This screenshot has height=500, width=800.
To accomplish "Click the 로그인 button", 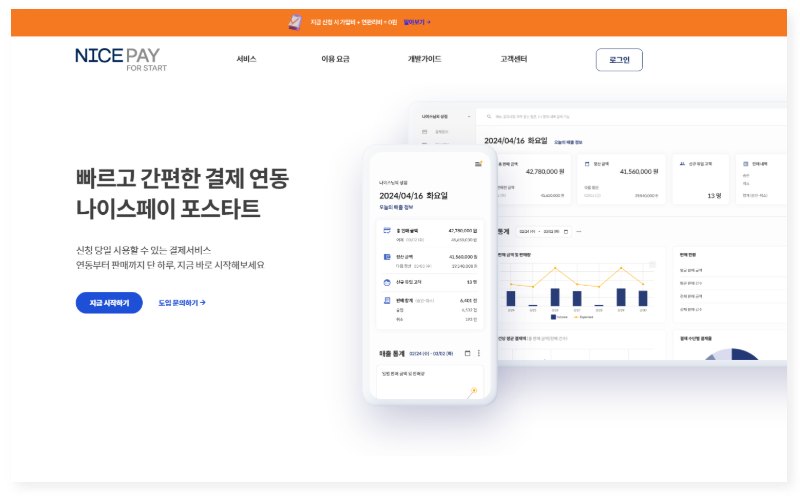I will [619, 60].
